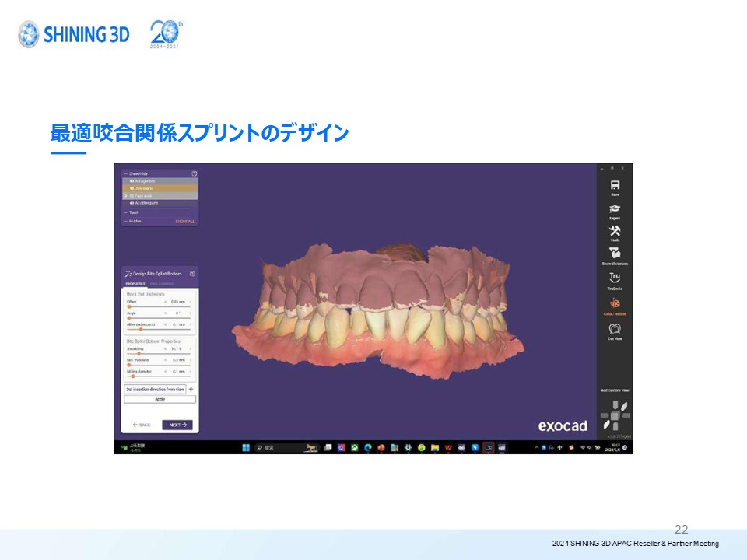Toggle the Color/Texture palette icon
This screenshot has height=560, width=747.
tap(615, 304)
